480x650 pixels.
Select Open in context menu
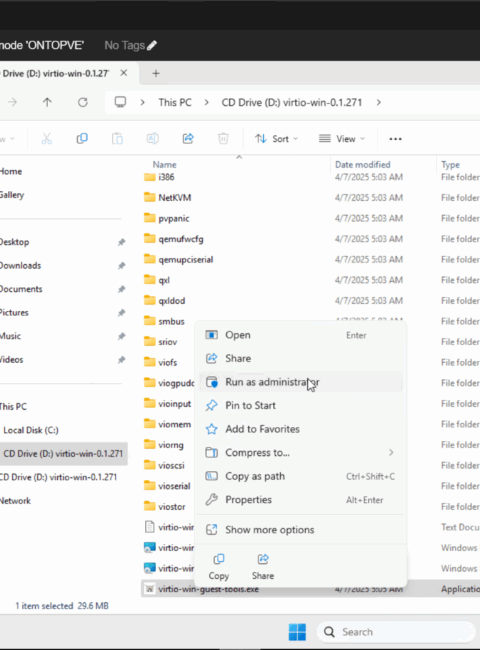(x=301, y=335)
